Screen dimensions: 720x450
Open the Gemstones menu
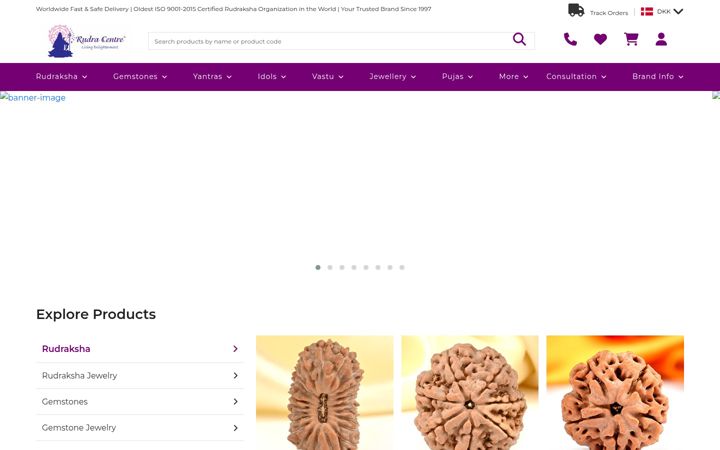[x=140, y=77]
